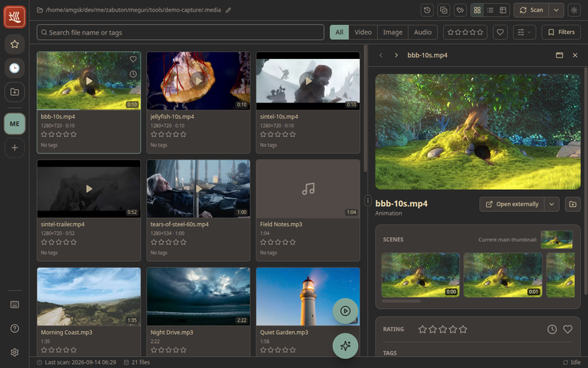This screenshot has height=368, width=588.
Task: Add a new library with plus icon
Action: click(15, 148)
